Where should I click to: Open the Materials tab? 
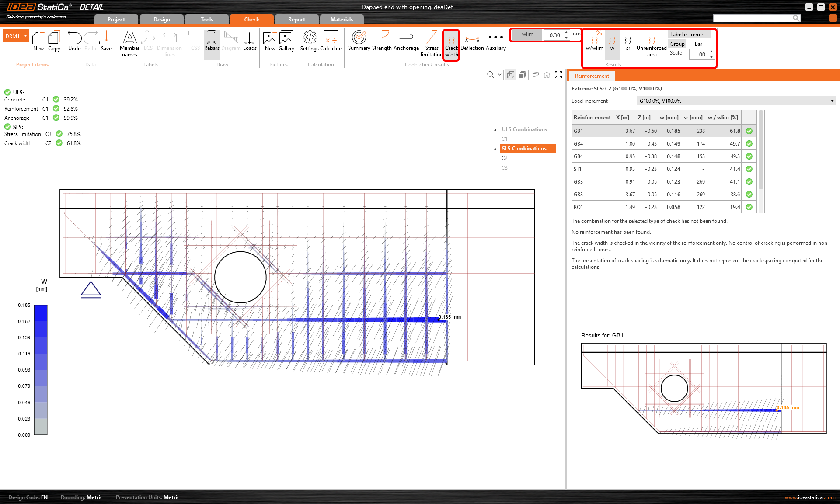click(342, 20)
